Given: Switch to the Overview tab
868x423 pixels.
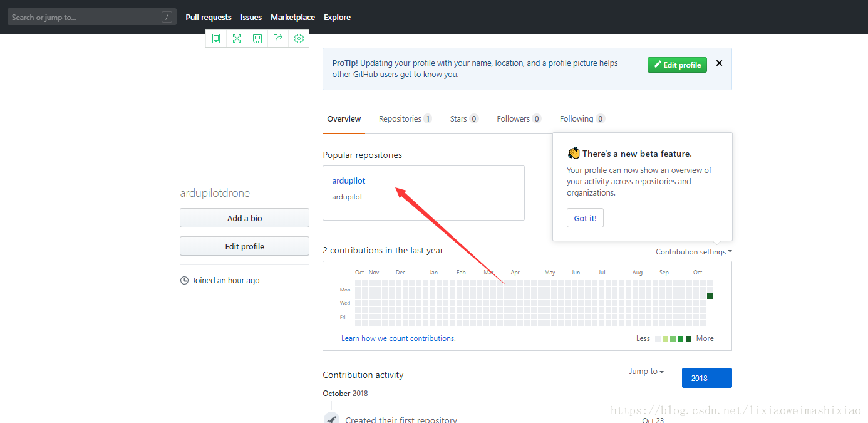Looking at the screenshot, I should (344, 119).
